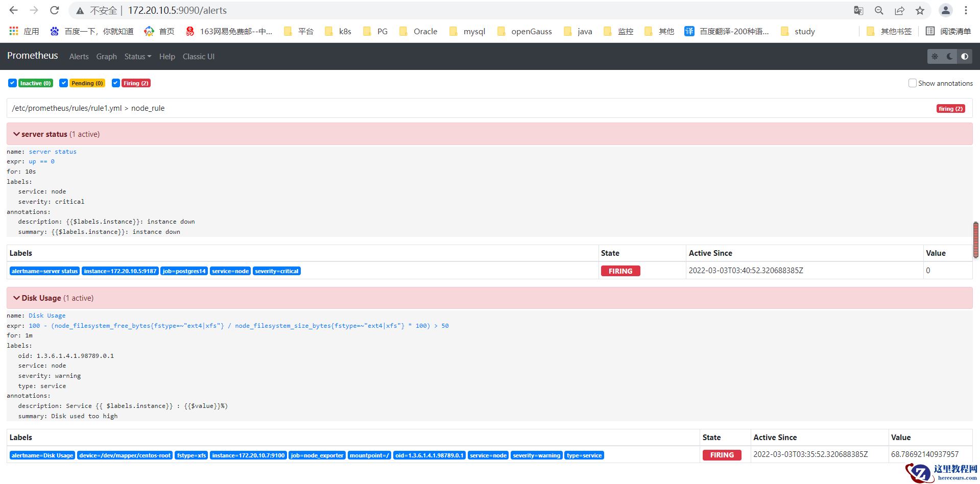Enable the Show annotations checkbox
Screen dimensions: 980x484
(x=912, y=83)
